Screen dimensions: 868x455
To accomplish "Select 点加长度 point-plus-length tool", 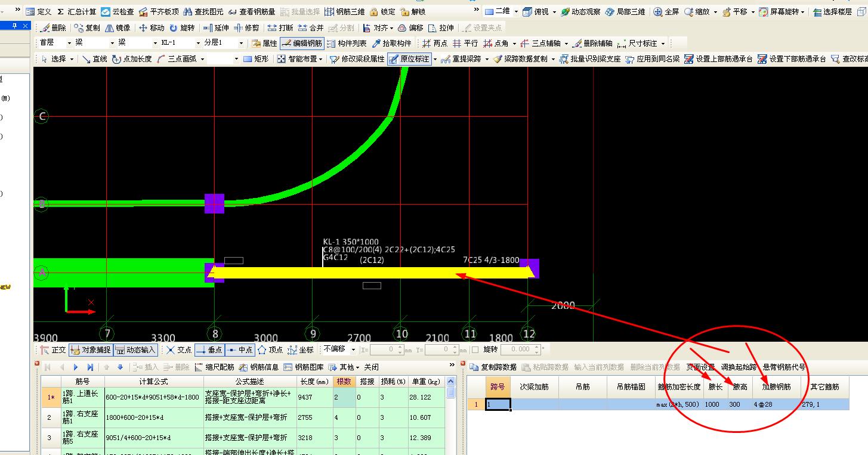I will coord(132,59).
